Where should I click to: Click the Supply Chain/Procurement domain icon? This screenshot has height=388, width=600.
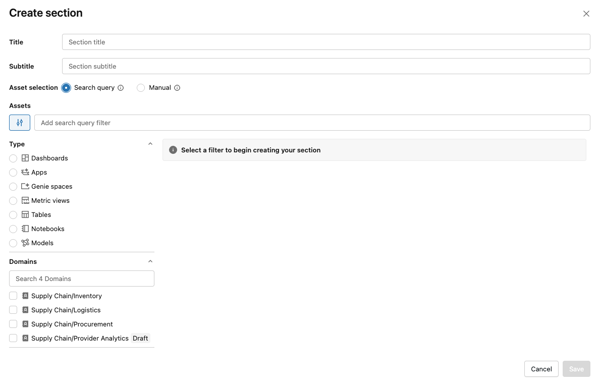pos(25,324)
